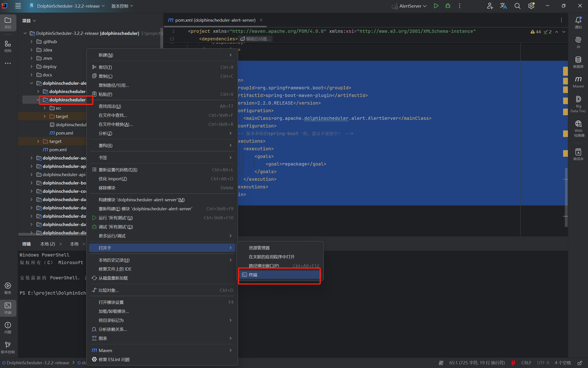588x368 pixels.
Task: Click the UTF-8 encoding indicator
Action: (x=543, y=363)
